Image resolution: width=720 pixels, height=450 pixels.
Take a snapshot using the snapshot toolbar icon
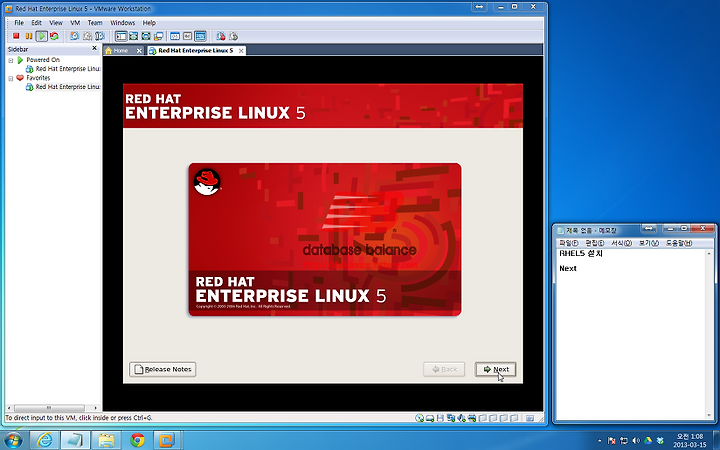(x=74, y=36)
